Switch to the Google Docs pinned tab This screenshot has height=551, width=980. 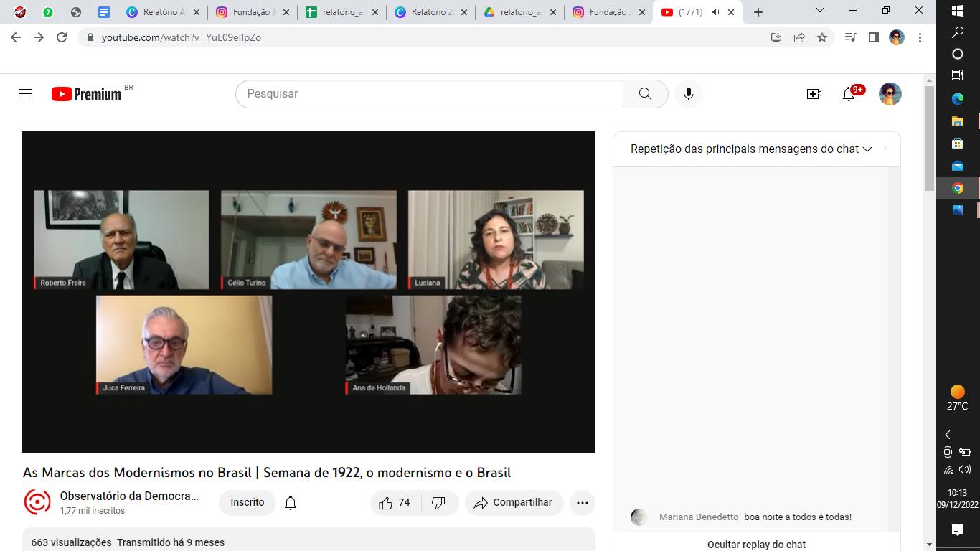[103, 12]
